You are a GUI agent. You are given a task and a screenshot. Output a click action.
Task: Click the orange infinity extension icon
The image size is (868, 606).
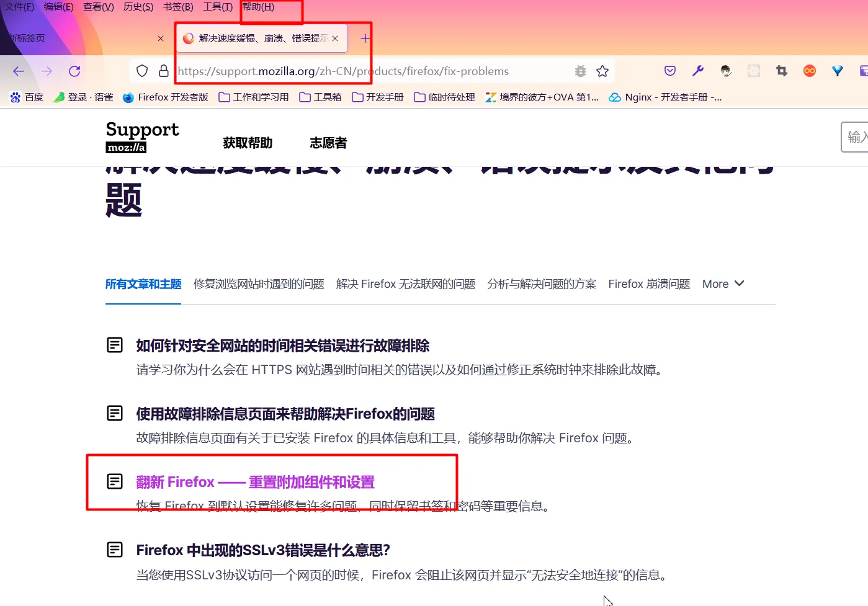810,71
